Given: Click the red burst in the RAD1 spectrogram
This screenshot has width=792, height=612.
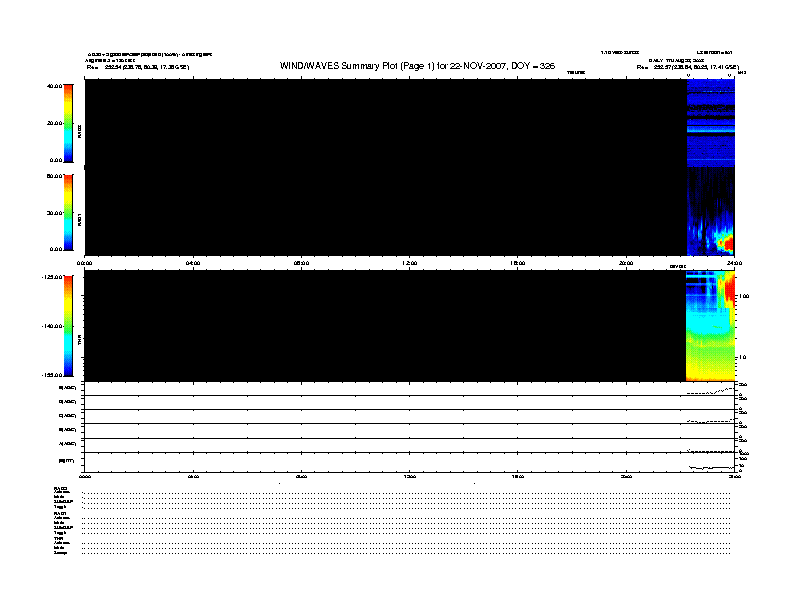Looking at the screenshot, I should tap(728, 244).
